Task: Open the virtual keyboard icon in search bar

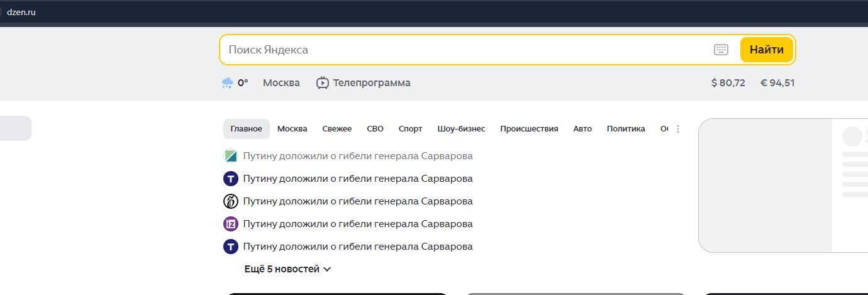Action: [x=721, y=50]
